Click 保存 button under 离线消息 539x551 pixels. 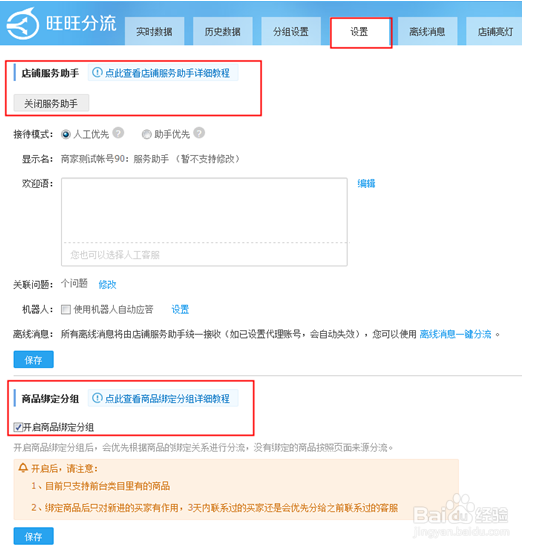click(34, 359)
